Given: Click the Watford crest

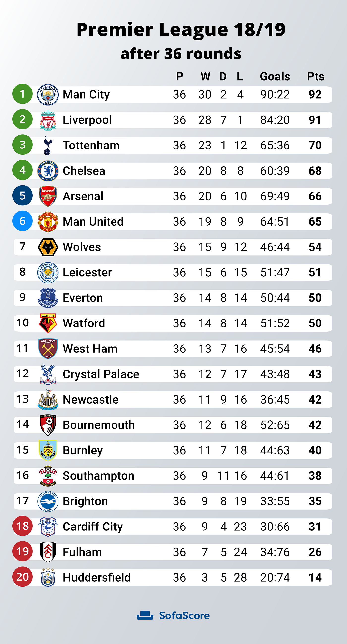Looking at the screenshot, I should point(48,323).
